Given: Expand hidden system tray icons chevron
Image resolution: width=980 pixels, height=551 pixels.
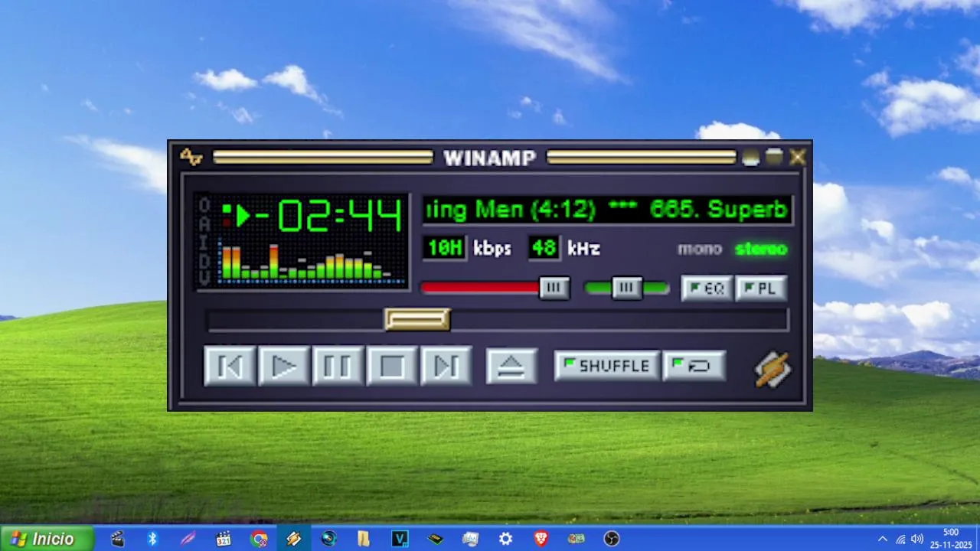Looking at the screenshot, I should point(882,540).
